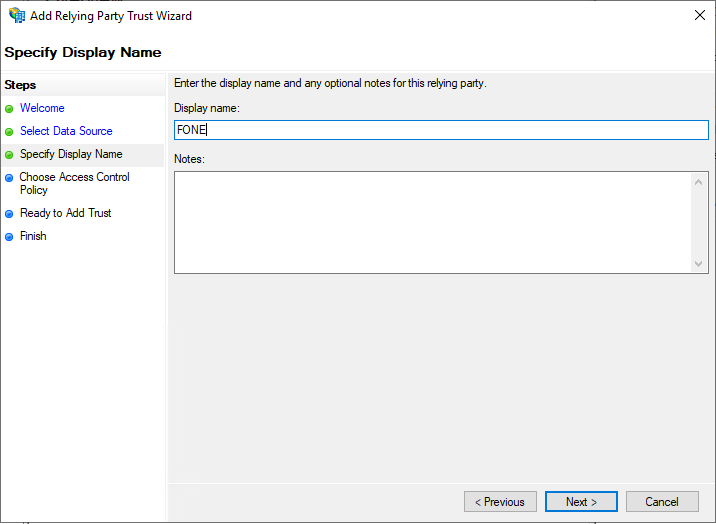
Task: Select the Specify Display Name step
Action: pyautogui.click(x=71, y=154)
